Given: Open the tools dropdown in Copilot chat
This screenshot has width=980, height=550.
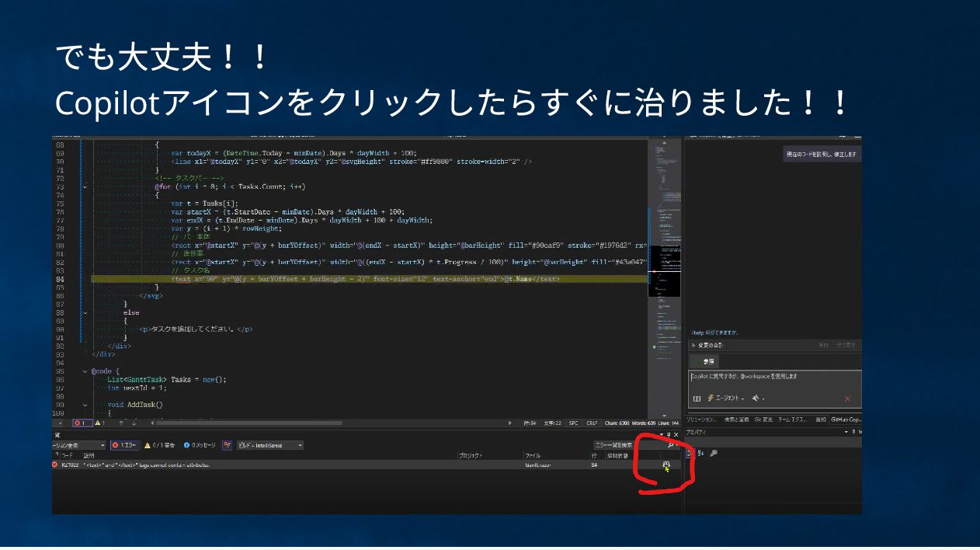Looking at the screenshot, I should click(x=758, y=399).
